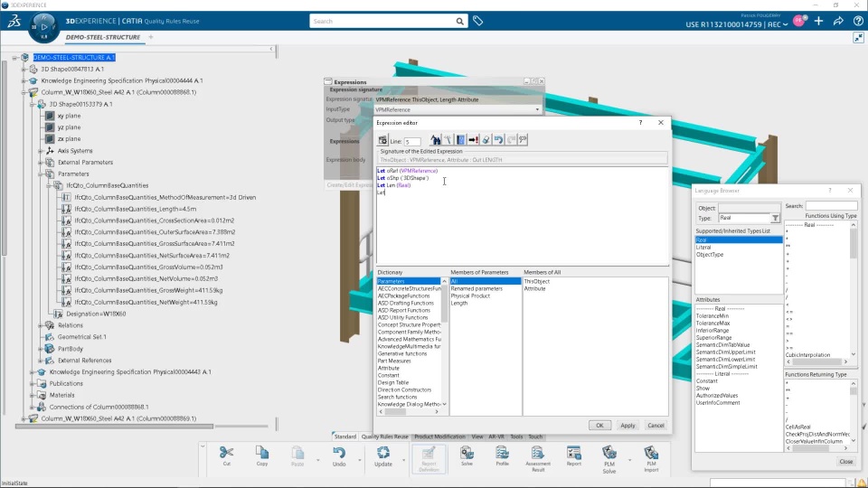The image size is (868, 488).
Task: Click the search magnifier icon
Action: (459, 21)
